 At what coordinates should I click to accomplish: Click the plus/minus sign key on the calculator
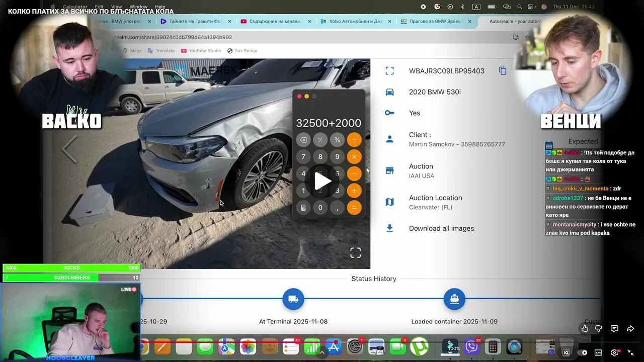click(320, 140)
